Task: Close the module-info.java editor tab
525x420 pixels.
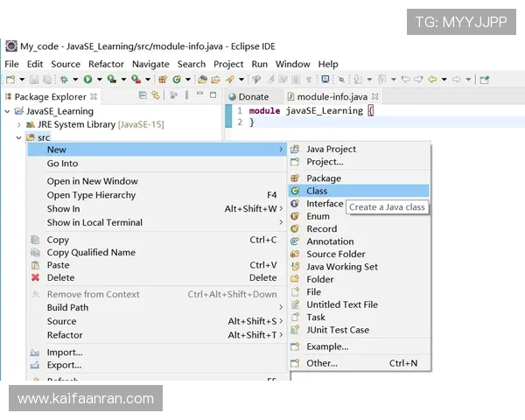Action: 375,97
